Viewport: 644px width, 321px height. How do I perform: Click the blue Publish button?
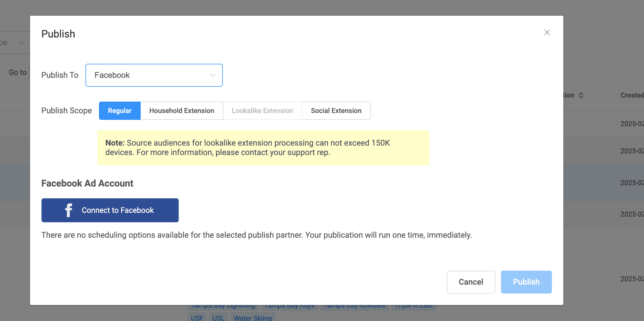(x=526, y=282)
